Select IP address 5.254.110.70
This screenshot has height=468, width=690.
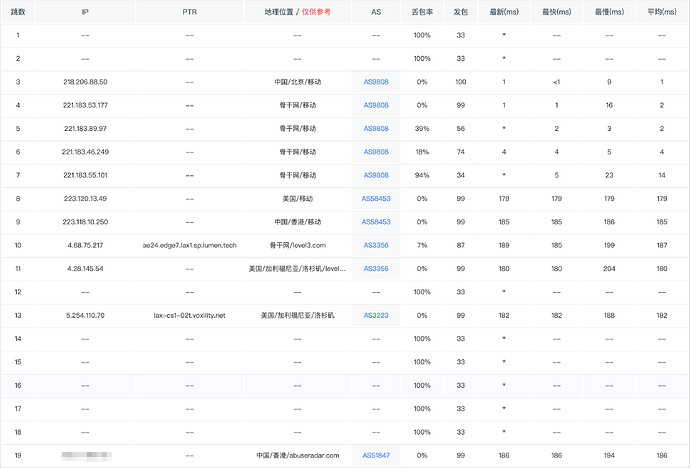click(85, 315)
